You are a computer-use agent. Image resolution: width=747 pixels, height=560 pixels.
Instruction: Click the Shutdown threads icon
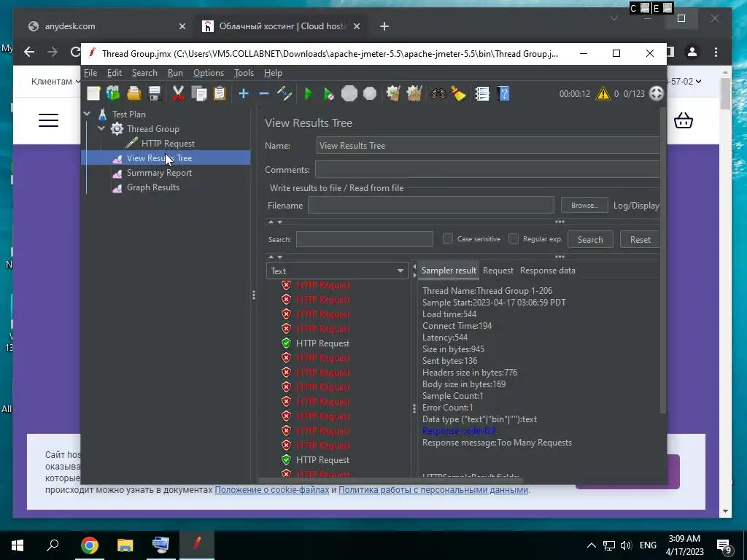pyautogui.click(x=370, y=93)
